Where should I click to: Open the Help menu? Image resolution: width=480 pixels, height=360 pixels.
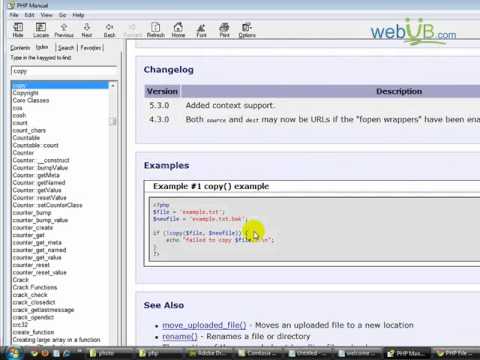(78, 15)
